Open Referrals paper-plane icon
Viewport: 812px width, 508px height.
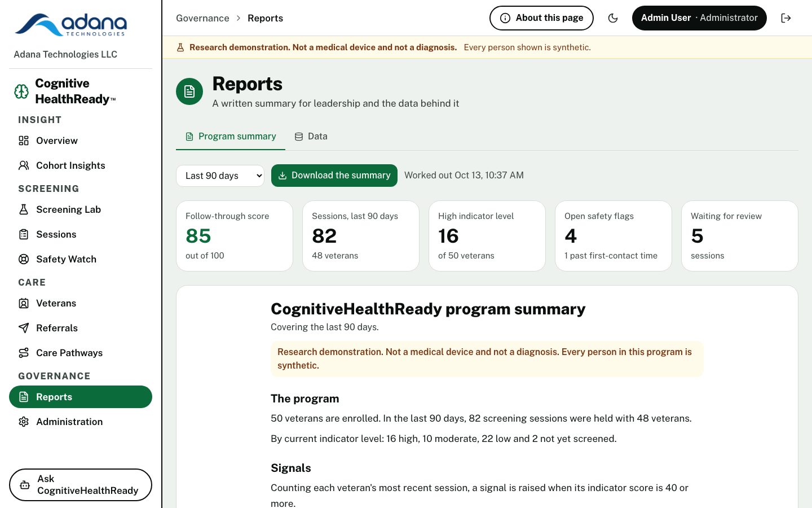tap(24, 328)
